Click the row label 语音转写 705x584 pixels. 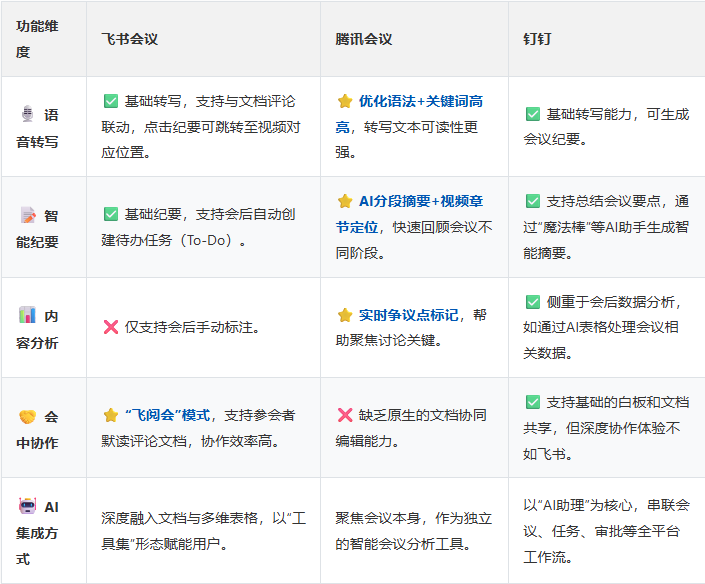37,128
